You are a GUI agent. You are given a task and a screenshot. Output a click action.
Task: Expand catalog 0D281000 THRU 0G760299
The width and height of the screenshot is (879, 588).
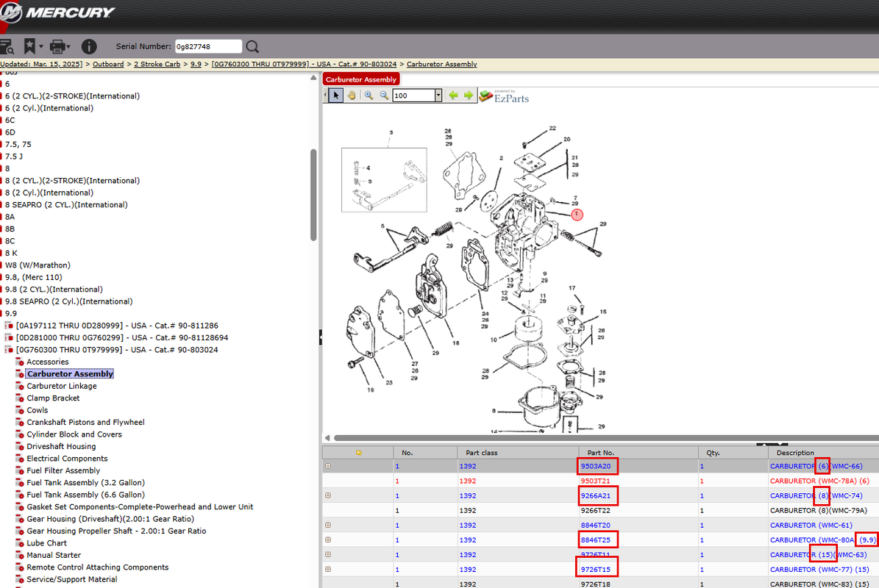[x=8, y=337]
